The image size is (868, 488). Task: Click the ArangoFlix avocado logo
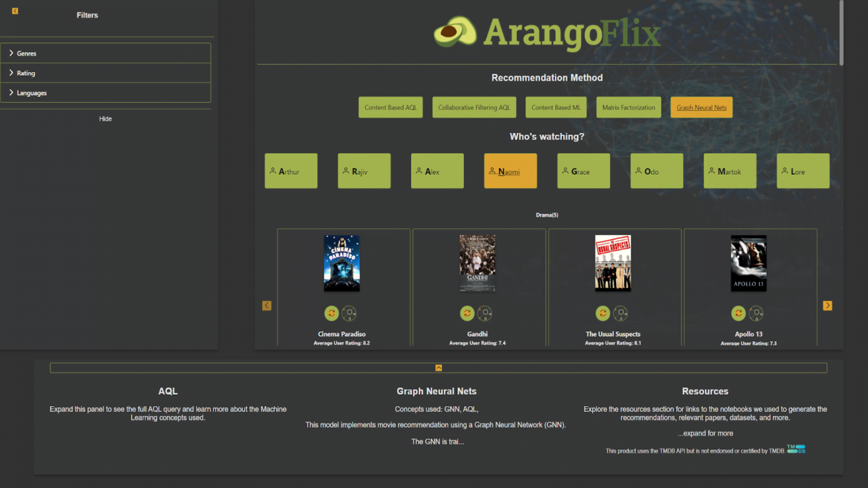pos(455,32)
